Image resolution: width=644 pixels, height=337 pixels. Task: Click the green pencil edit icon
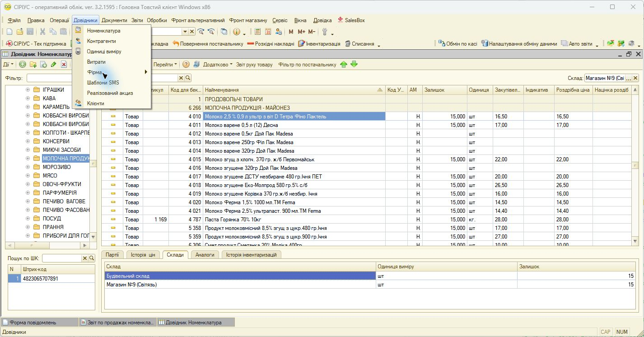click(x=54, y=65)
